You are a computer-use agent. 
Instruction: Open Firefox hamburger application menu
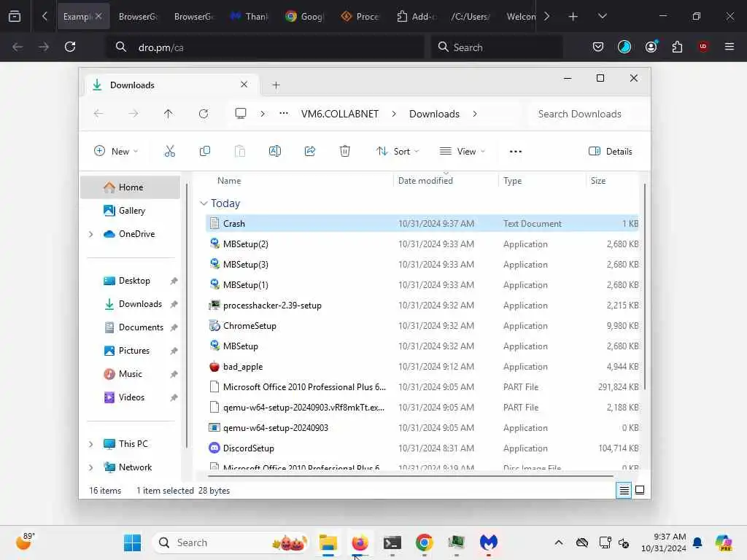click(729, 47)
